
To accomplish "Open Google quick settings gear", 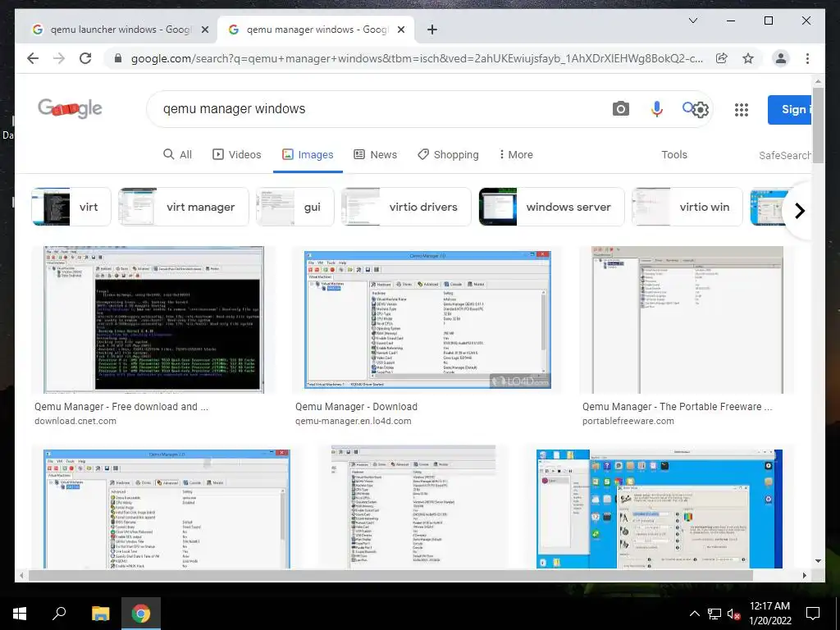I will 701,110.
